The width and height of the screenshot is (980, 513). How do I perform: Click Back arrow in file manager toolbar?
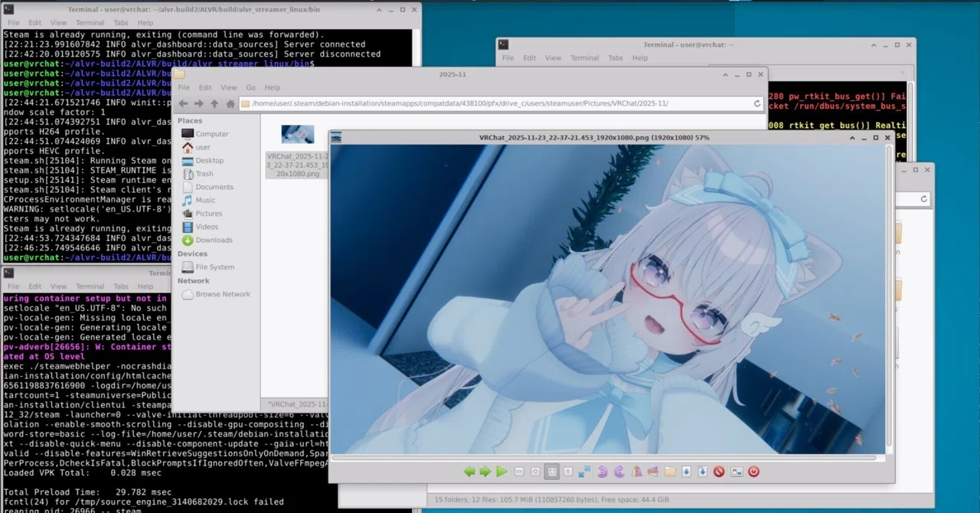point(184,103)
